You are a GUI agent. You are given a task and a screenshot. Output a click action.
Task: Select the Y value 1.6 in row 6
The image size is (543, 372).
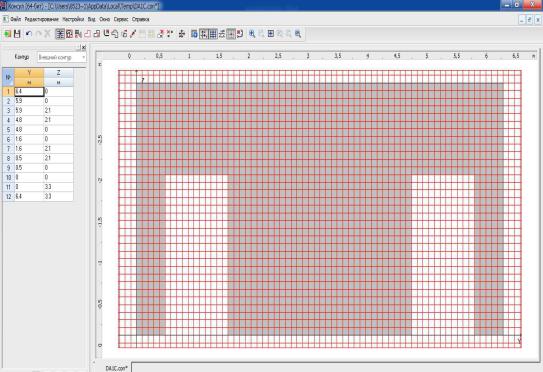(29, 139)
